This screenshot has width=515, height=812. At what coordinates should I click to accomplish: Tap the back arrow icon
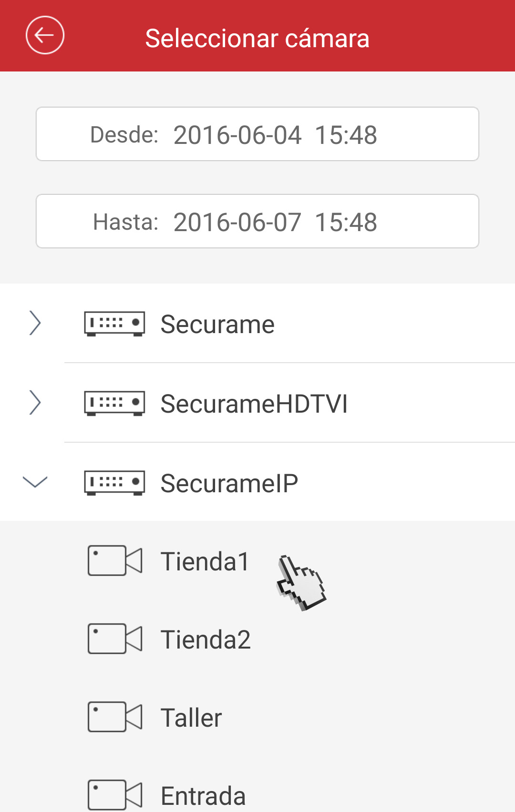pyautogui.click(x=45, y=35)
